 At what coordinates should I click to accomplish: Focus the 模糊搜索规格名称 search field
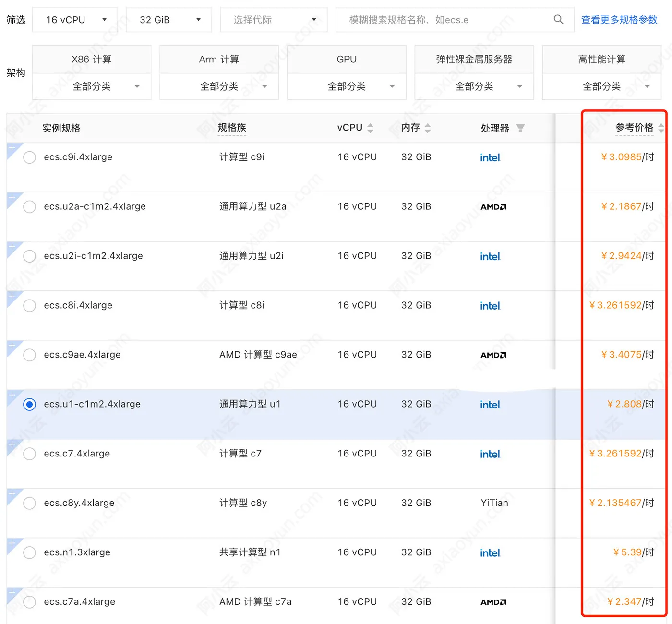[449, 20]
